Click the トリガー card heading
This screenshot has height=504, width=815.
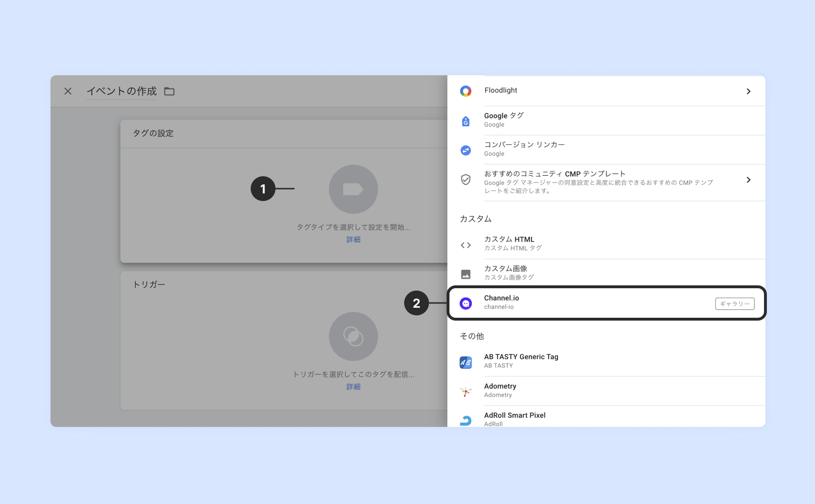tap(149, 284)
